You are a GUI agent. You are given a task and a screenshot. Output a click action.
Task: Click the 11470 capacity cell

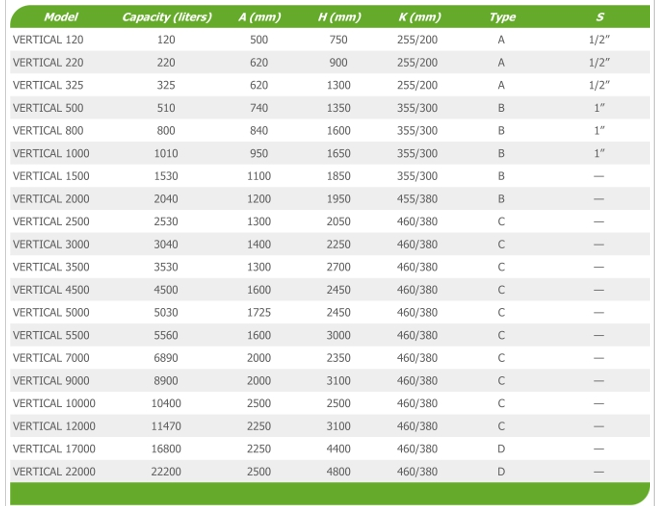coord(166,427)
